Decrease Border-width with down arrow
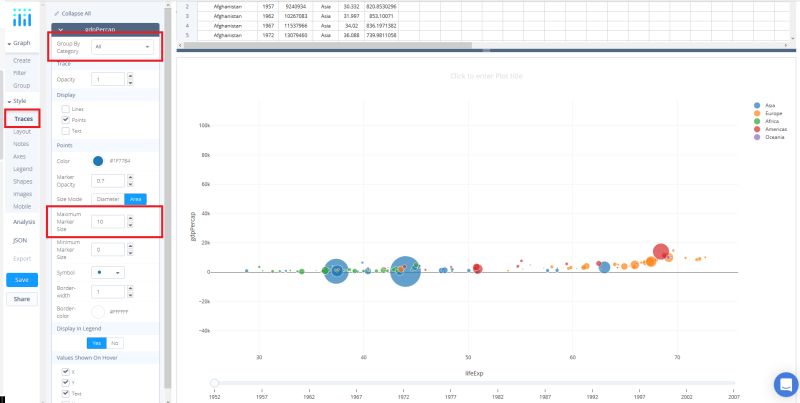The width and height of the screenshot is (800, 403). point(130,294)
